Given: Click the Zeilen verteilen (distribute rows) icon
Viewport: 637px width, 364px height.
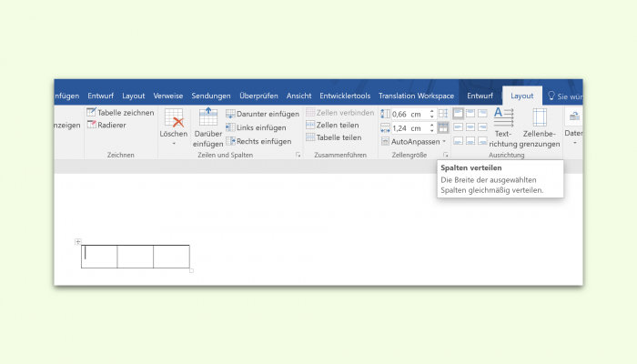Looking at the screenshot, I should (443, 114).
